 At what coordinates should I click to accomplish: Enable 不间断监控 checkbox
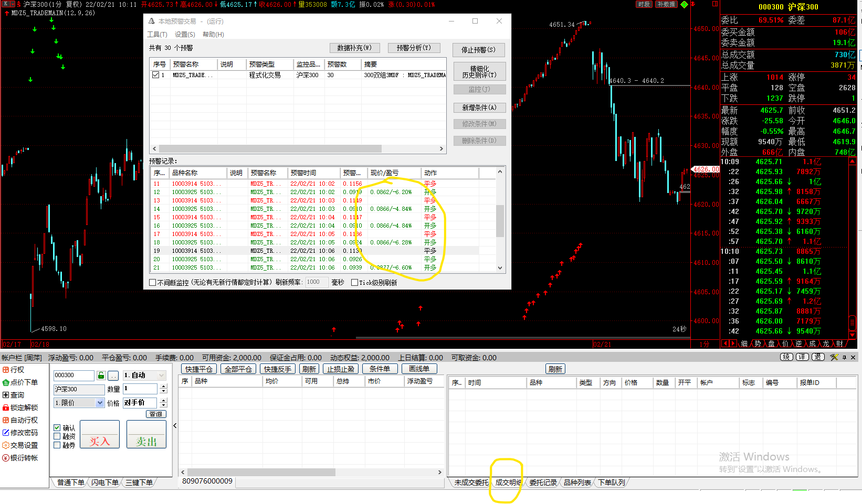153,282
